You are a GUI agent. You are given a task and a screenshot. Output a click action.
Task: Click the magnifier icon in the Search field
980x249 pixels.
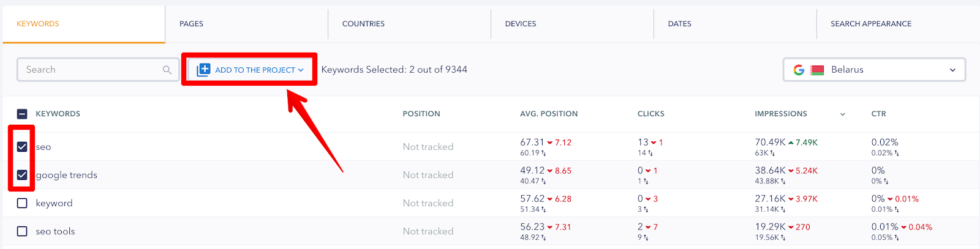coord(167,70)
